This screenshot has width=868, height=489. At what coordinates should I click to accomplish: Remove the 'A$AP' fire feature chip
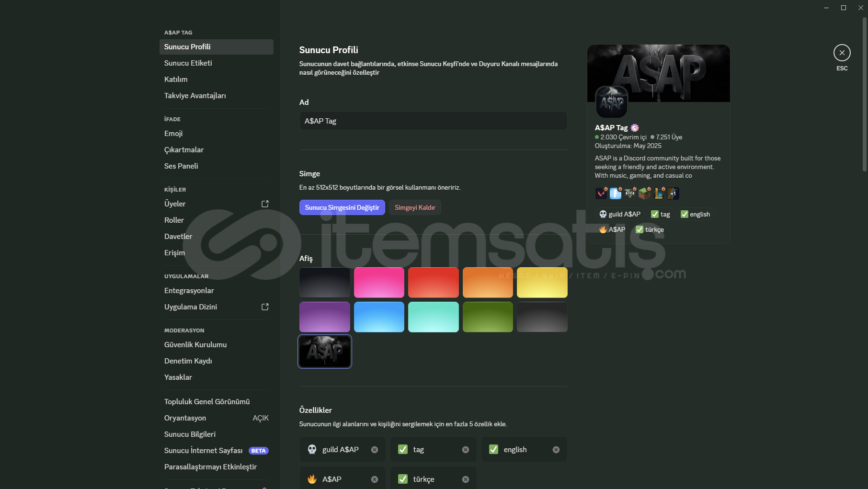(x=375, y=479)
